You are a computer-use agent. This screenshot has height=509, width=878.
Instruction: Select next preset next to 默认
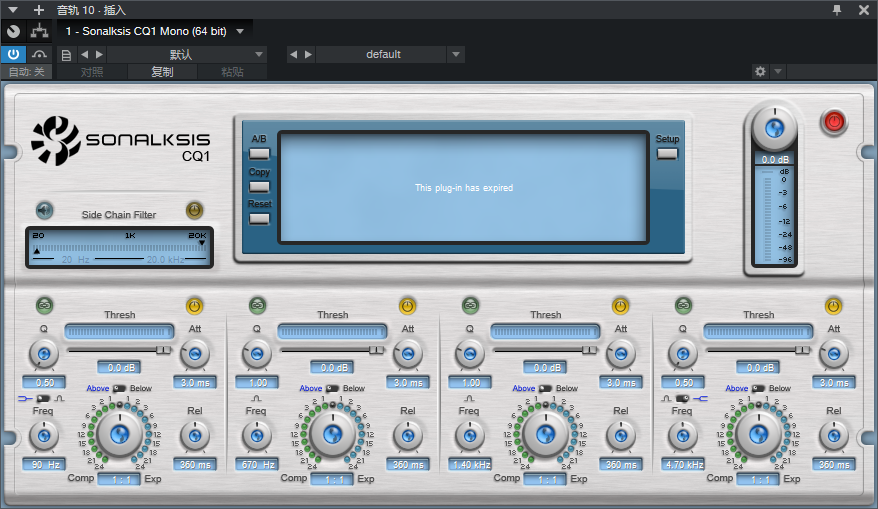coord(99,54)
